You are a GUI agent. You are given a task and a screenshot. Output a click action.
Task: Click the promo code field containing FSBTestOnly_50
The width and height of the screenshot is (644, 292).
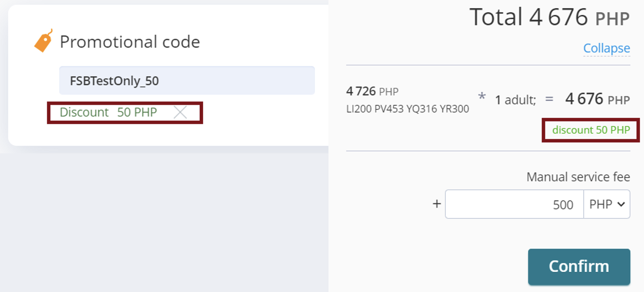187,81
